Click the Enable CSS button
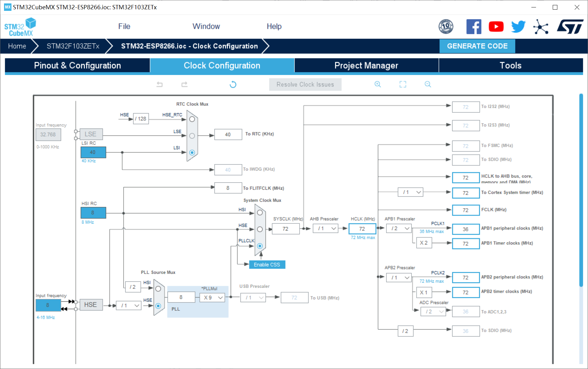The image size is (588, 369). 267,265
